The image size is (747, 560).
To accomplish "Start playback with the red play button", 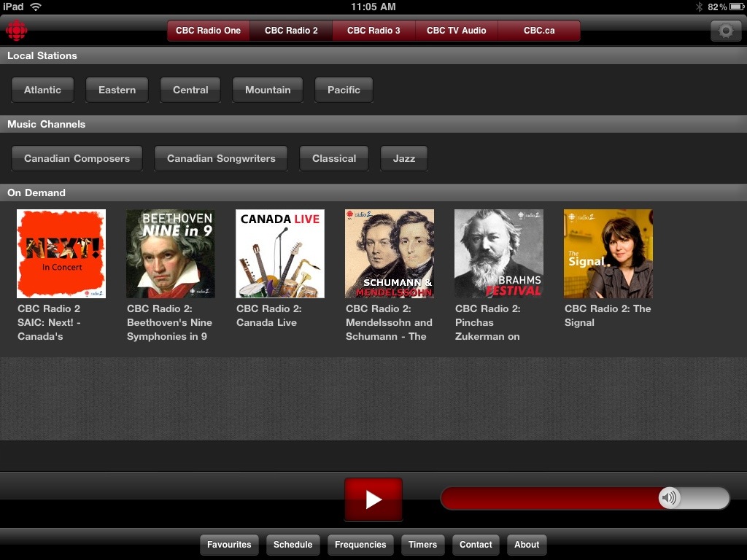I will (373, 499).
